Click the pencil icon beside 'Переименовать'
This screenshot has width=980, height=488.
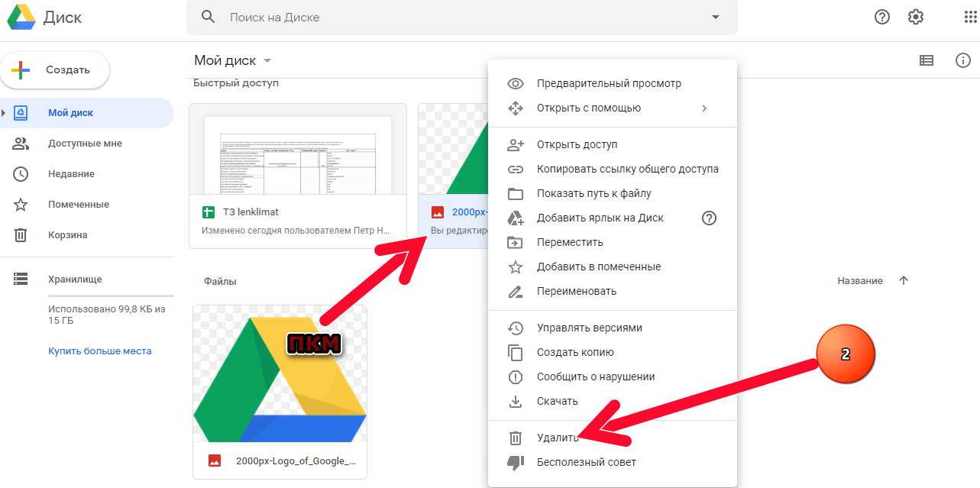516,291
